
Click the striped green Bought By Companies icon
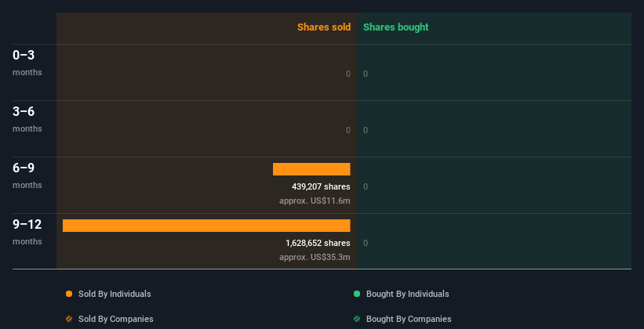click(x=357, y=319)
